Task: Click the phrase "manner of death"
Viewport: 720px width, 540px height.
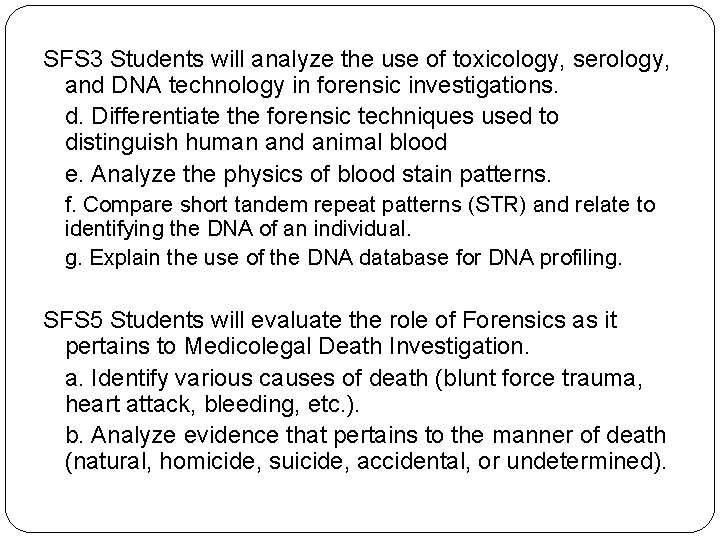Action: (591, 436)
